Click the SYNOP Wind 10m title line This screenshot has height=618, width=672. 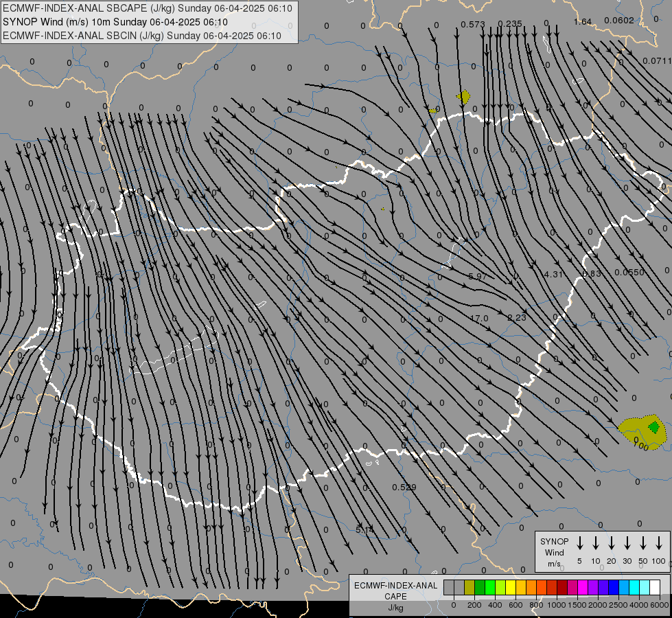click(115, 22)
